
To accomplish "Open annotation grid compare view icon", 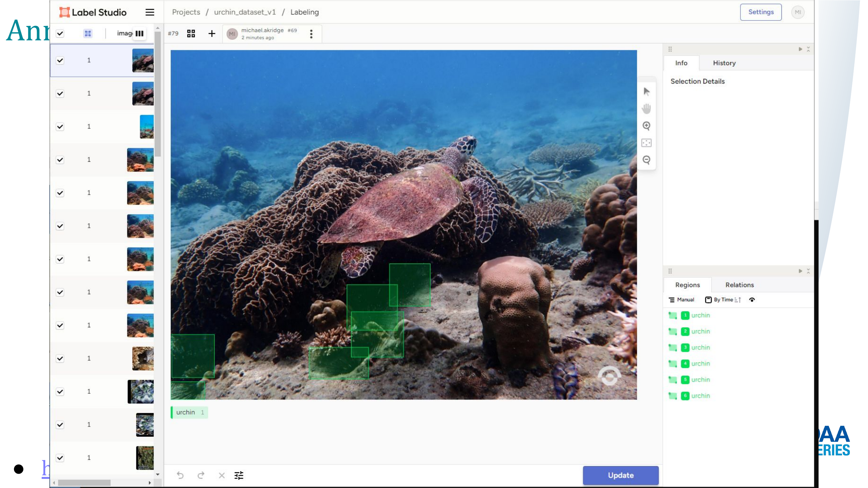I will click(191, 33).
